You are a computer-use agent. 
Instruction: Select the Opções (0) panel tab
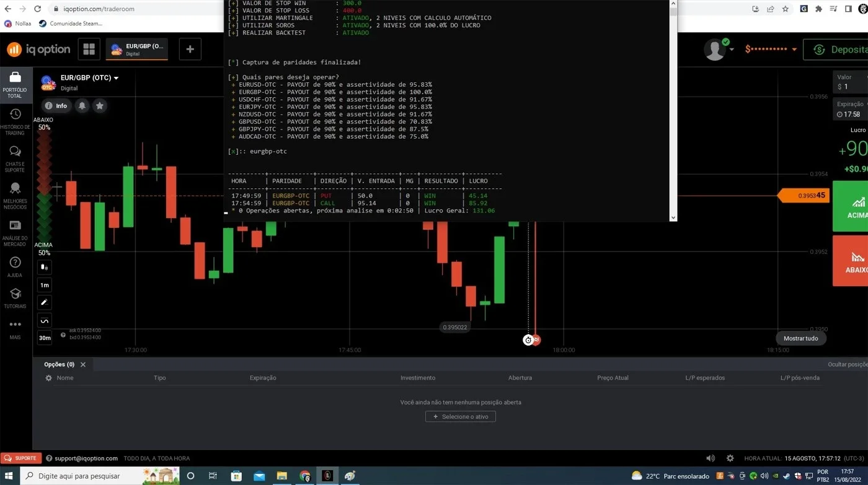tap(59, 364)
